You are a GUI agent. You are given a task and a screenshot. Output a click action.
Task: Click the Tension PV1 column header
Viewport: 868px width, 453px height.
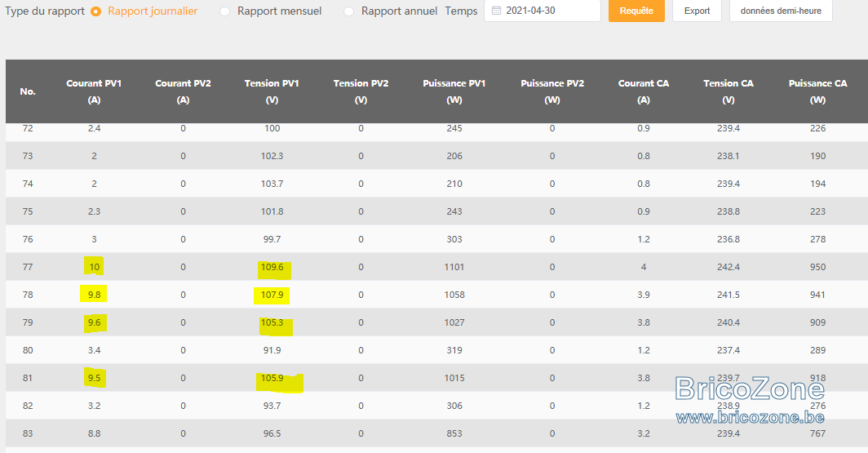click(272, 91)
